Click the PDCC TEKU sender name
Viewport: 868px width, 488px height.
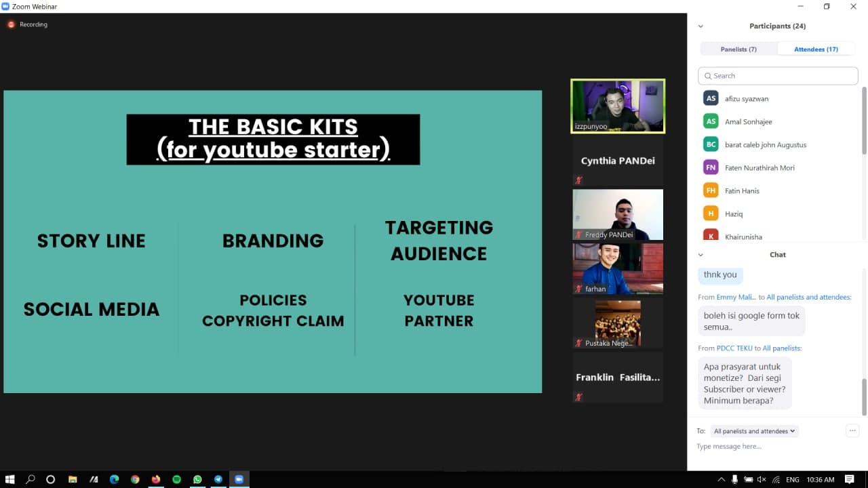coord(733,348)
